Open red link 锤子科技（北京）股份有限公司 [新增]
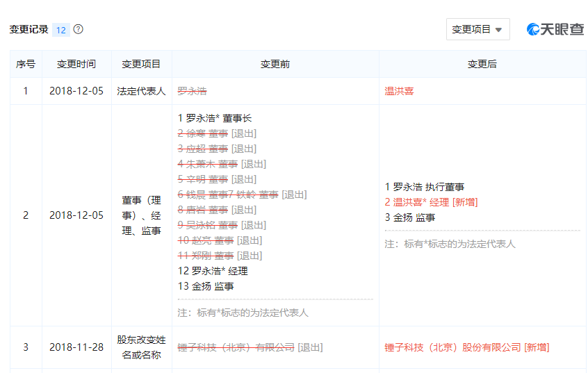Screen dimensions: 588x373 coord(467,347)
